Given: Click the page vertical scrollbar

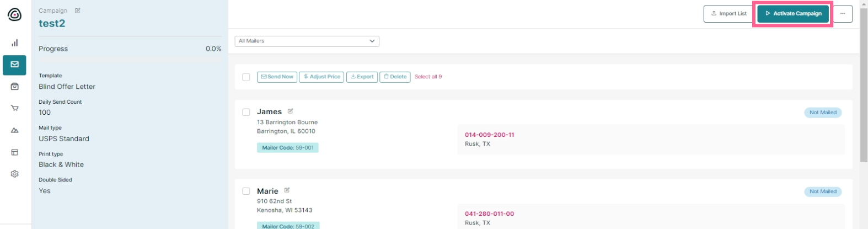Looking at the screenshot, I should click(x=864, y=84).
